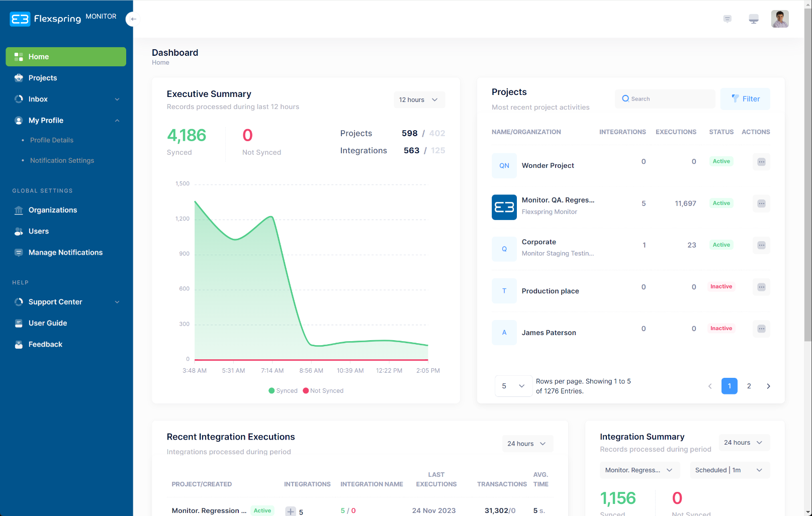812x516 pixels.
Task: Go to page 2 of projects
Action: pos(749,386)
